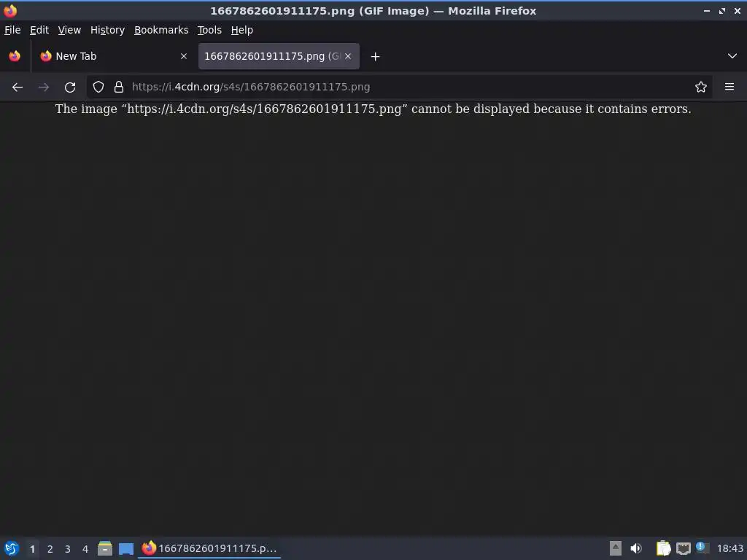Reload the current page
Image resolution: width=747 pixels, height=560 pixels.
pyautogui.click(x=70, y=87)
